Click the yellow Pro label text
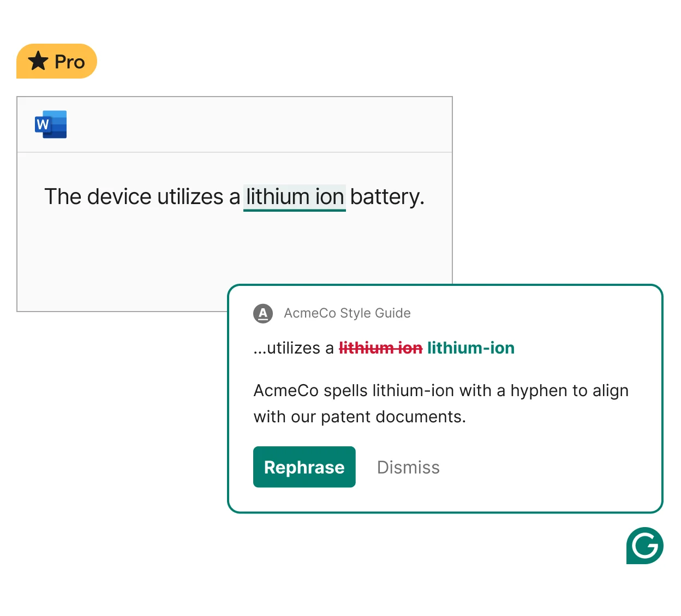Viewport: 681px width, 616px height. (x=70, y=62)
